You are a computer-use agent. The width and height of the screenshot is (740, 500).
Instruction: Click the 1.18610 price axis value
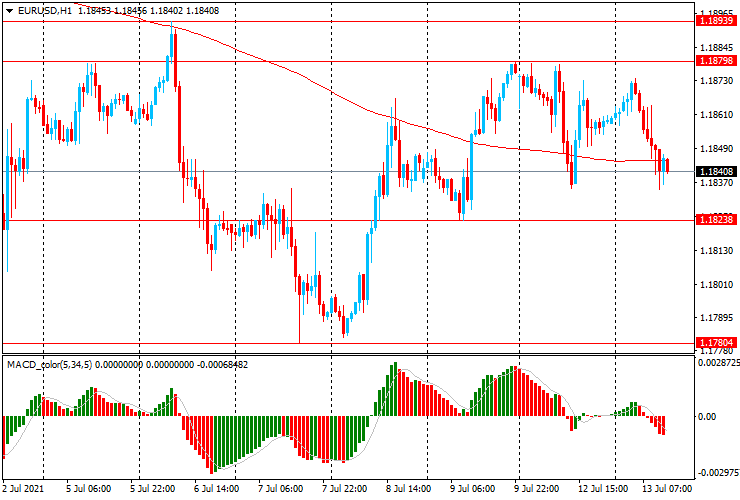click(717, 115)
